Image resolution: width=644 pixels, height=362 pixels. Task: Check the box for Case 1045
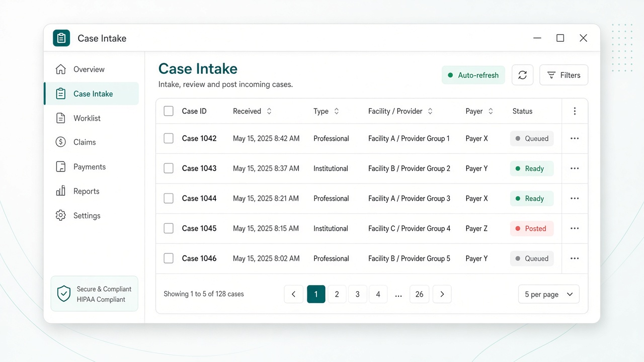[x=169, y=228]
